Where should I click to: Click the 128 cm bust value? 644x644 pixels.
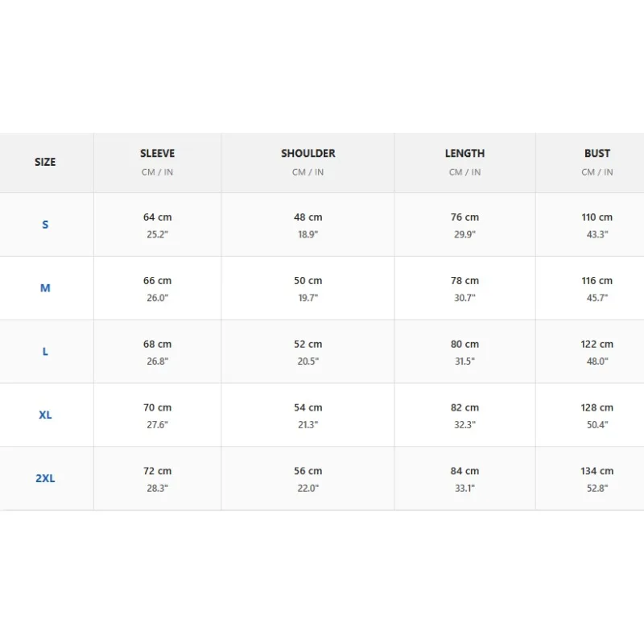click(597, 408)
